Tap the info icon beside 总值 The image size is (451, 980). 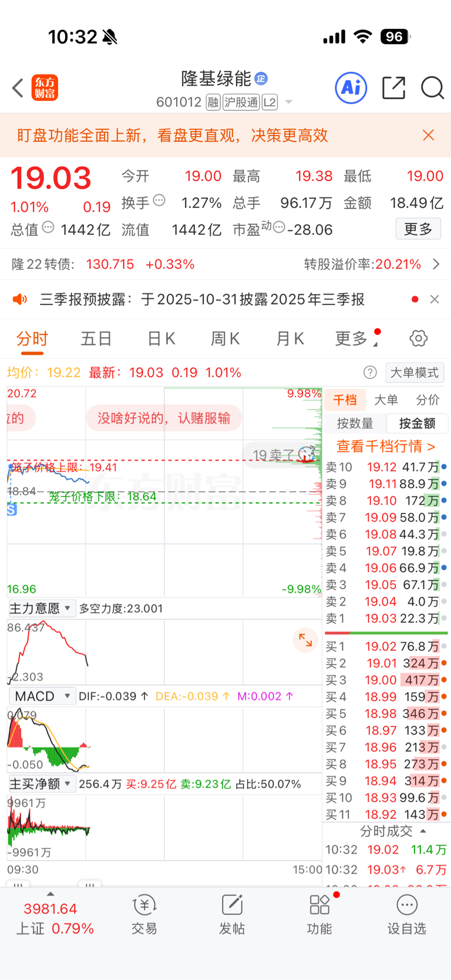tap(48, 227)
